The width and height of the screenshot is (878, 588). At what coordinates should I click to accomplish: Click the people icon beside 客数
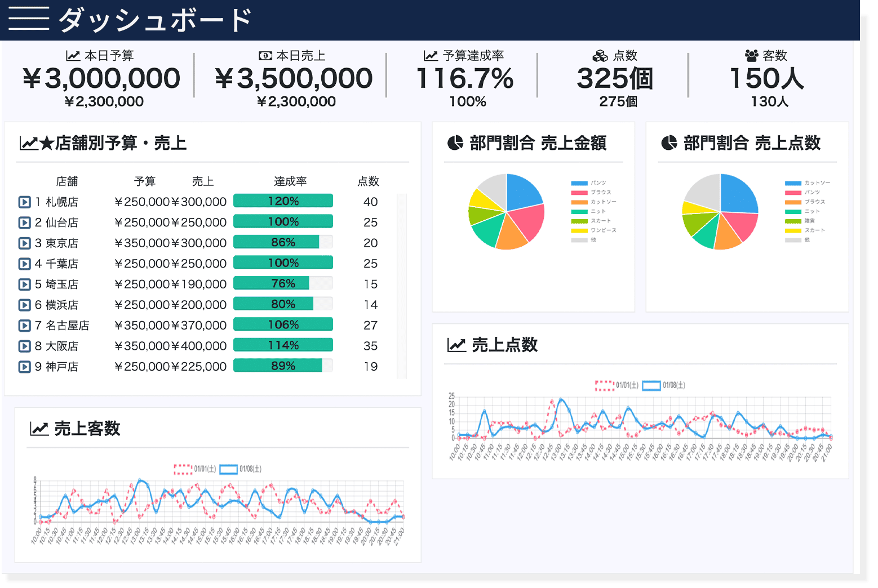click(x=751, y=56)
